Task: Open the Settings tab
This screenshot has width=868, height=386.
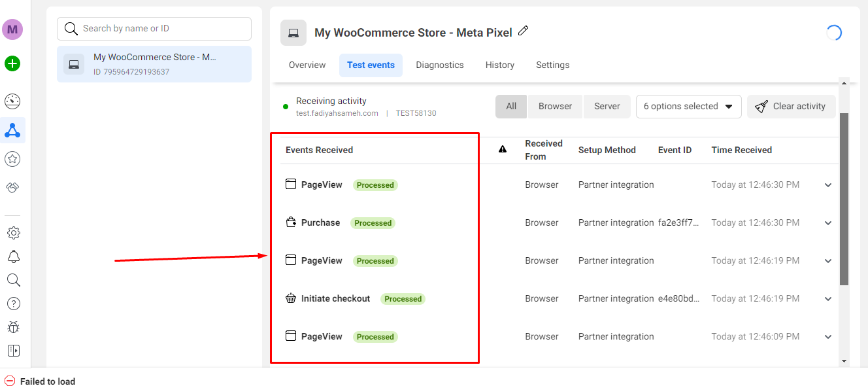Action: point(553,65)
